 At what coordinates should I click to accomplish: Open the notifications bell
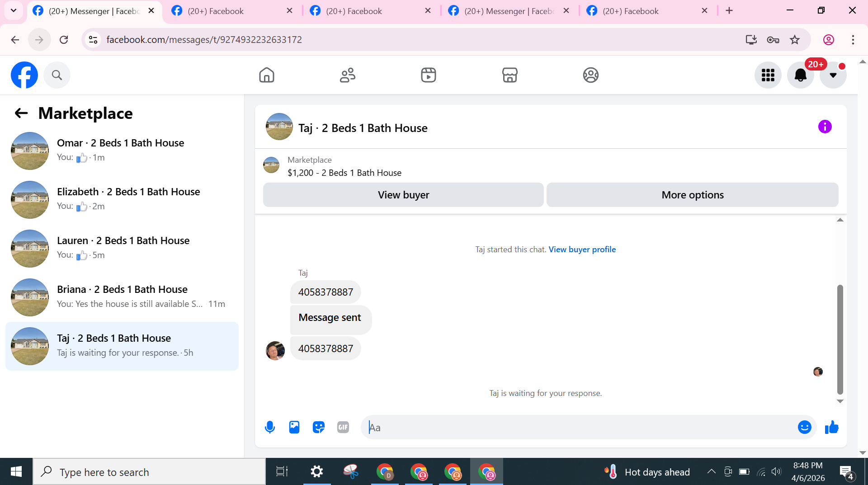point(801,75)
